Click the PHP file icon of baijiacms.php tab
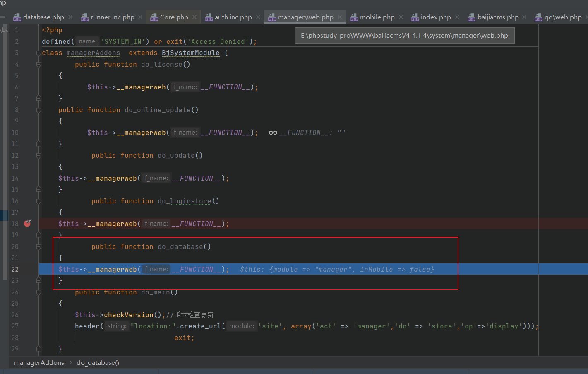This screenshot has height=374, width=588. coord(471,17)
